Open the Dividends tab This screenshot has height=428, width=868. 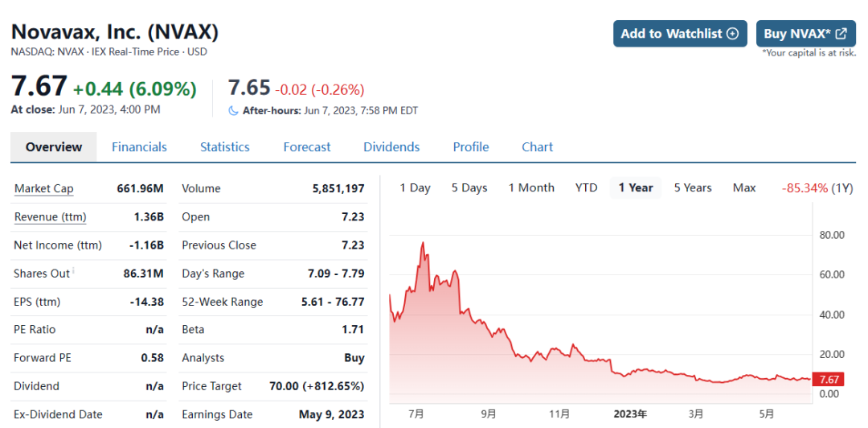point(391,147)
